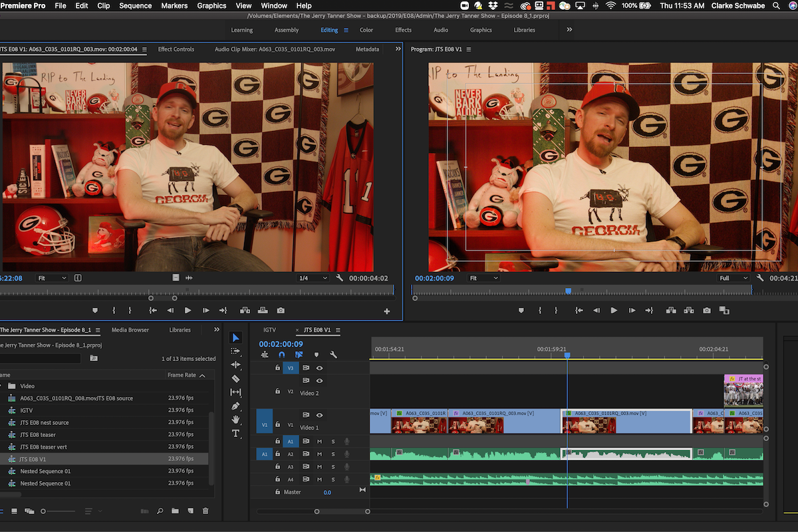Open Program monitor Full resolution dropdown
The width and height of the screenshot is (798, 532).
(x=733, y=278)
